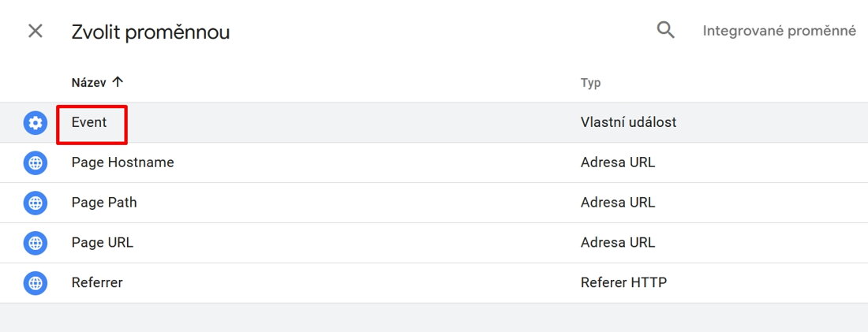Choose the Referrer variable
The image size is (868, 332).
tap(97, 283)
